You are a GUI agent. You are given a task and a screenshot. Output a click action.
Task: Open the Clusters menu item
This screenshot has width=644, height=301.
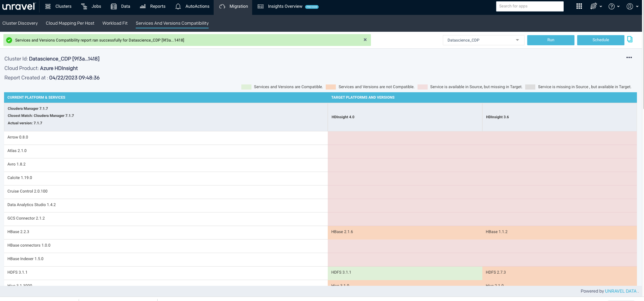(58, 6)
